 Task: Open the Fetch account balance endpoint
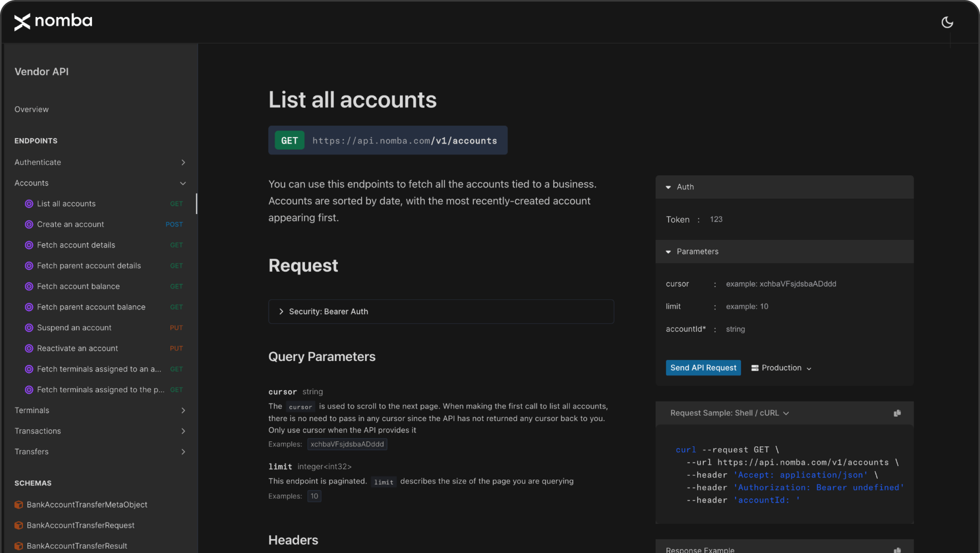(x=78, y=286)
